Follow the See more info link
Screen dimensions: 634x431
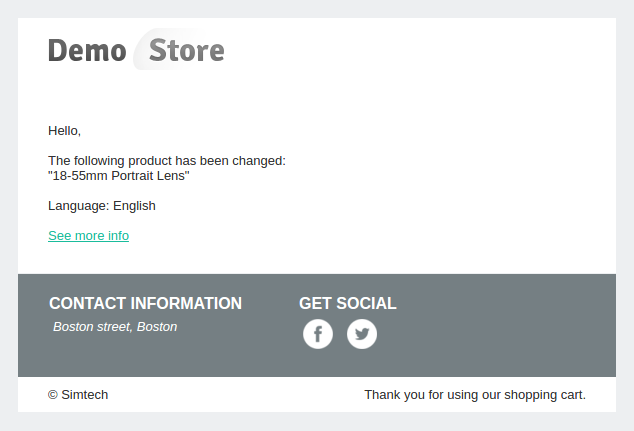(89, 236)
